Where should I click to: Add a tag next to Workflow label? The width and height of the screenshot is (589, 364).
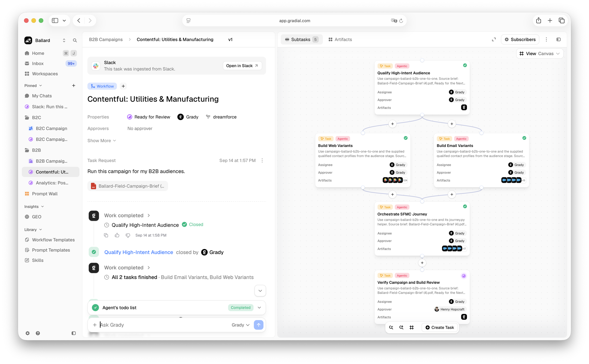pyautogui.click(x=123, y=86)
